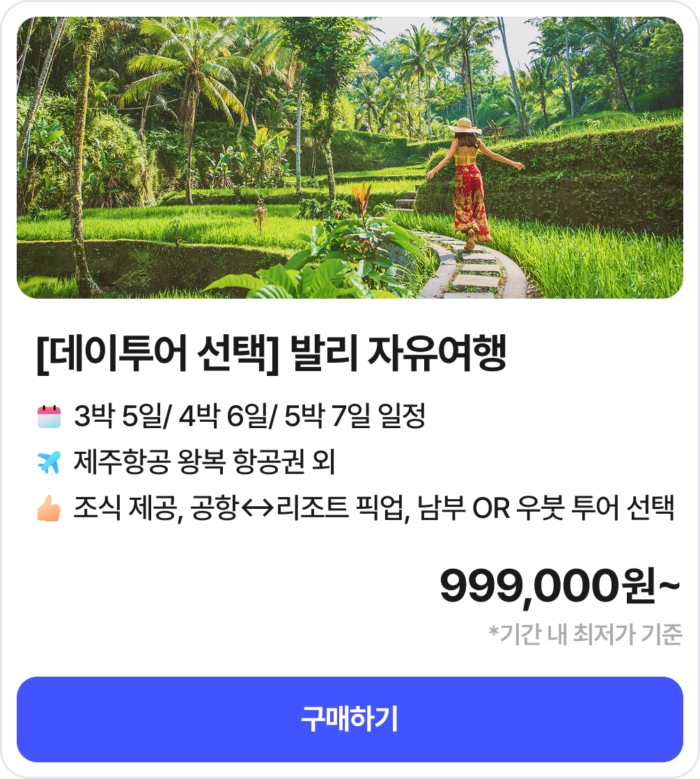Click 남부 OR 우붓 투어 선택 text
The width and height of the screenshot is (700, 779).
pyautogui.click(x=546, y=508)
